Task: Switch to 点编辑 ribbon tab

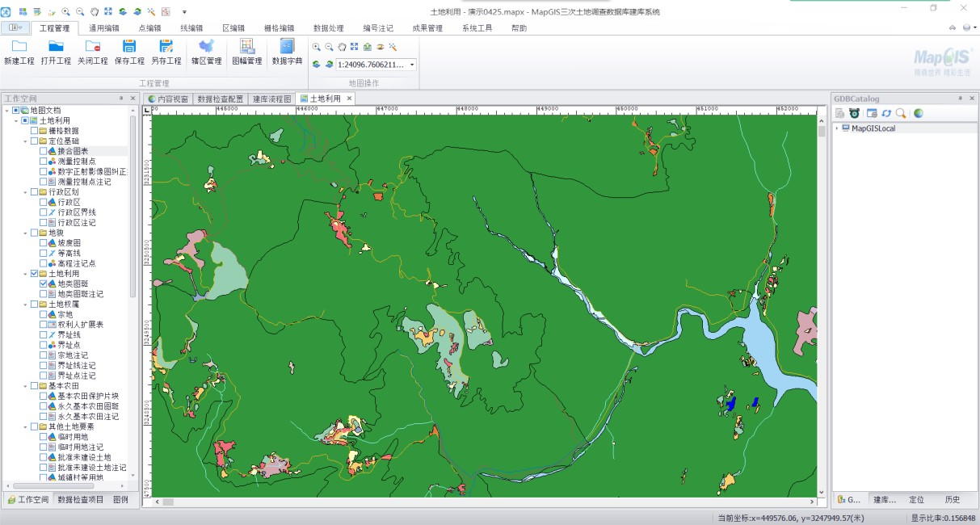Action: (150, 27)
